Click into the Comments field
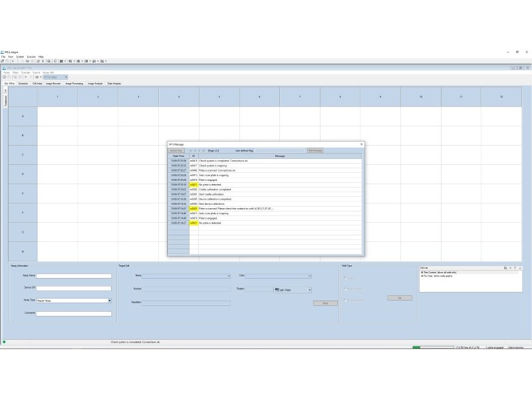This screenshot has width=532, height=399. pos(74,314)
